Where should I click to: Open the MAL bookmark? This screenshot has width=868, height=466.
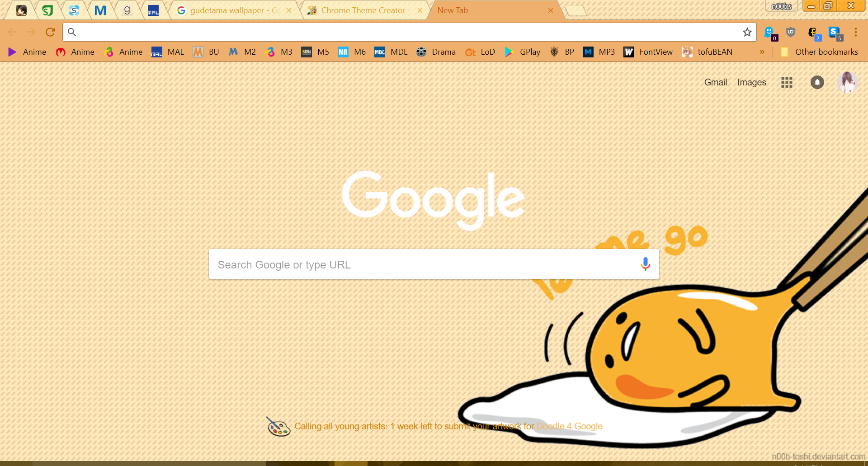coord(168,52)
